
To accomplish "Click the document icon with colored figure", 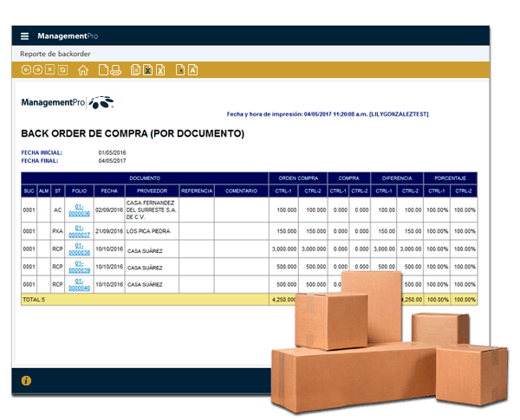I will pos(180,70).
